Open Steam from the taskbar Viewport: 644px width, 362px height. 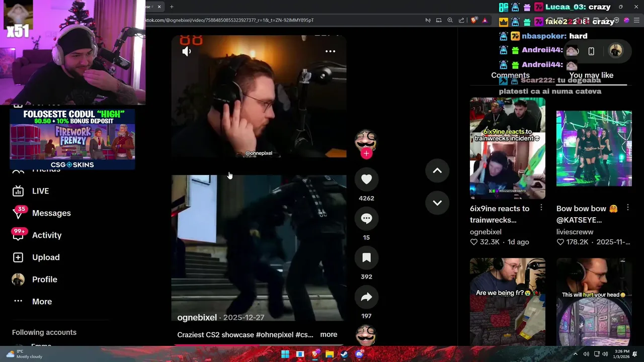coord(344,354)
